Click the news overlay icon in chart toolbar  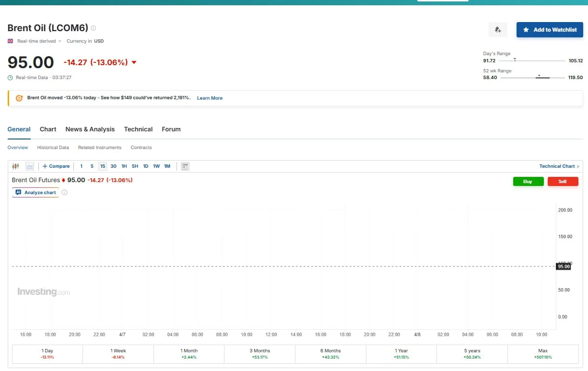pos(185,166)
